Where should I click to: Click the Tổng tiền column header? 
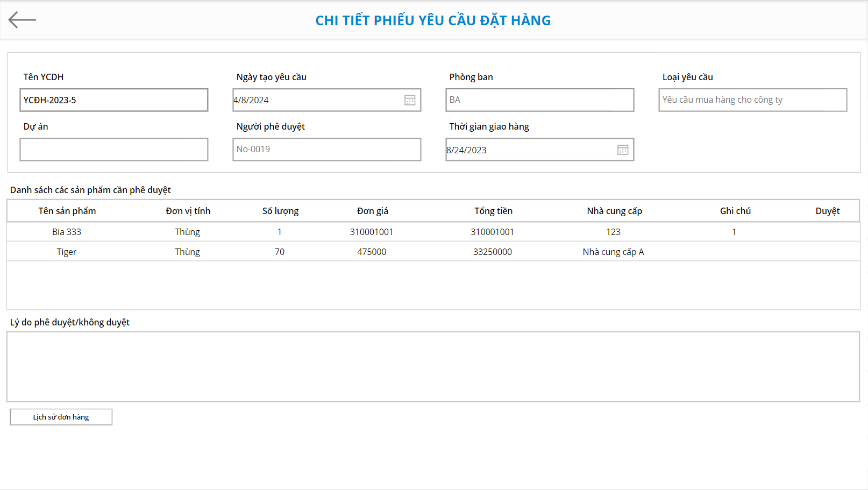[x=493, y=211]
